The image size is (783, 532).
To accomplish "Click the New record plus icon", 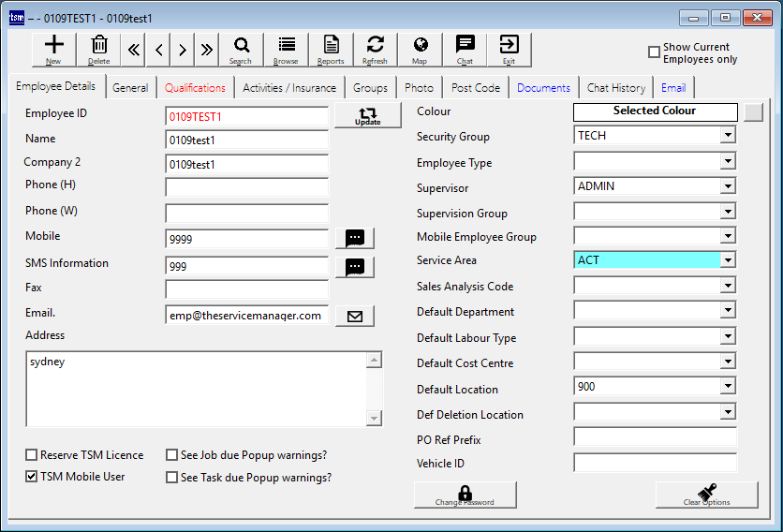I will pos(54,49).
